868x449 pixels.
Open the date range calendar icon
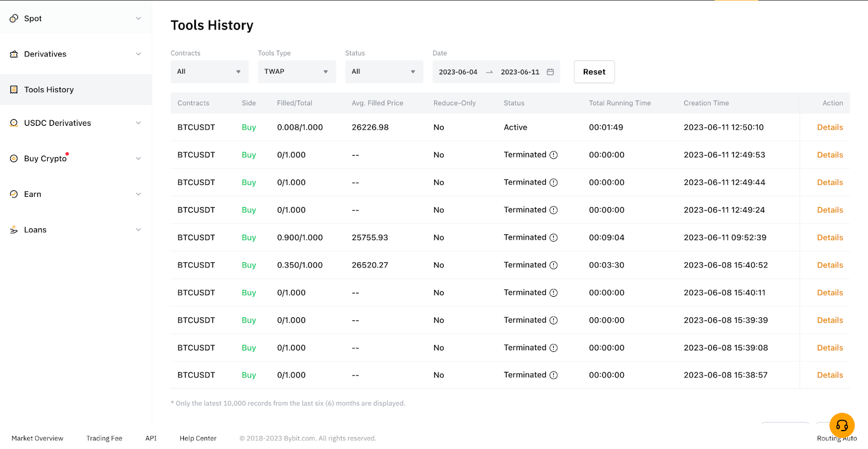point(550,72)
